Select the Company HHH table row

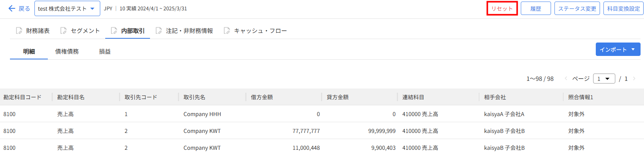pyautogui.click(x=202, y=114)
